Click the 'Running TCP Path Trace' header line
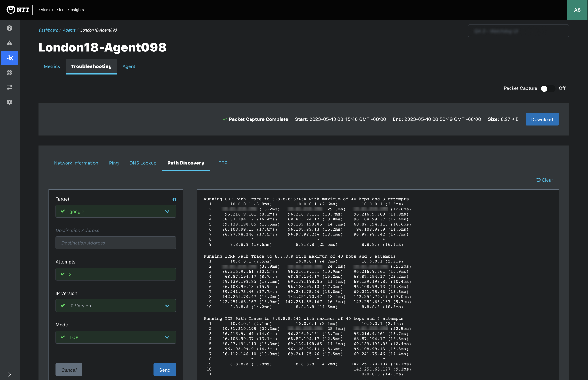The height and width of the screenshot is (380, 588). coord(303,319)
